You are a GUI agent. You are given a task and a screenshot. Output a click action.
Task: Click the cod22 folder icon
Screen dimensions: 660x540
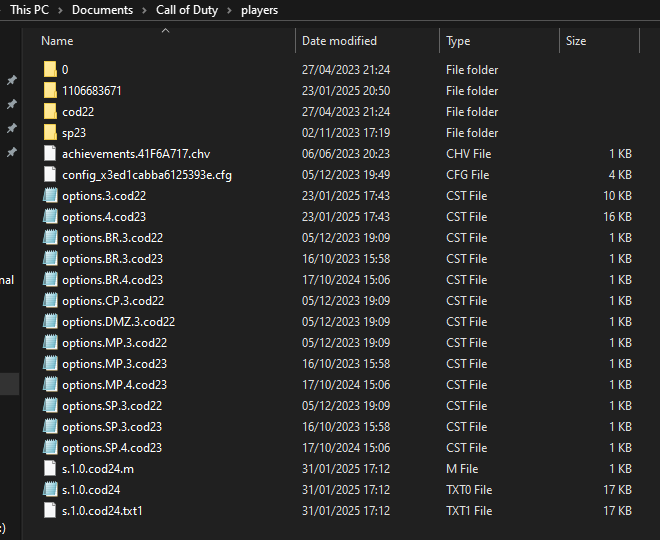pos(50,112)
